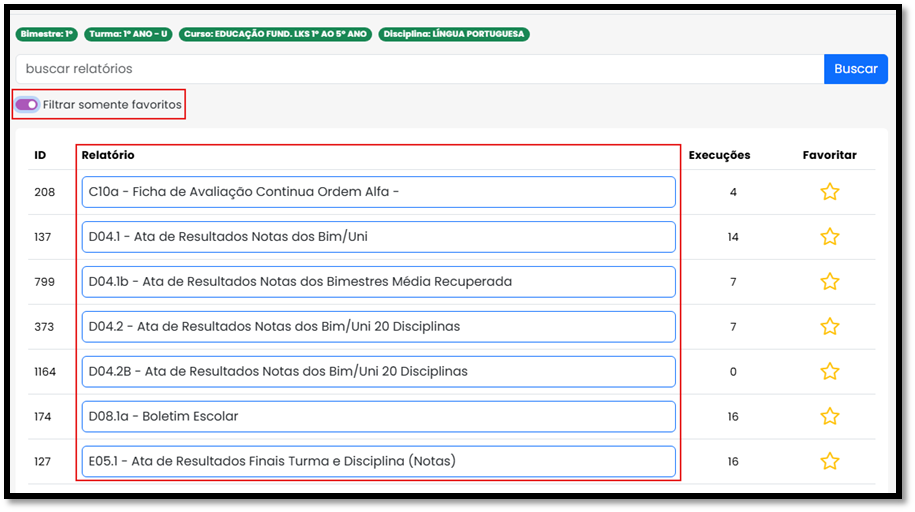Mark D04.2 report as favorite
Image resolution: width=915 pixels, height=512 pixels.
pyautogui.click(x=829, y=326)
